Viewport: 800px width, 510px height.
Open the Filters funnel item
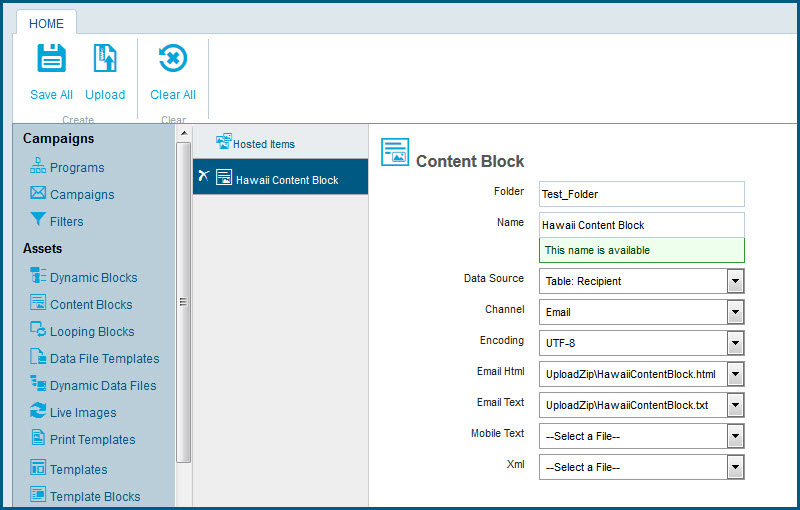coord(66,222)
